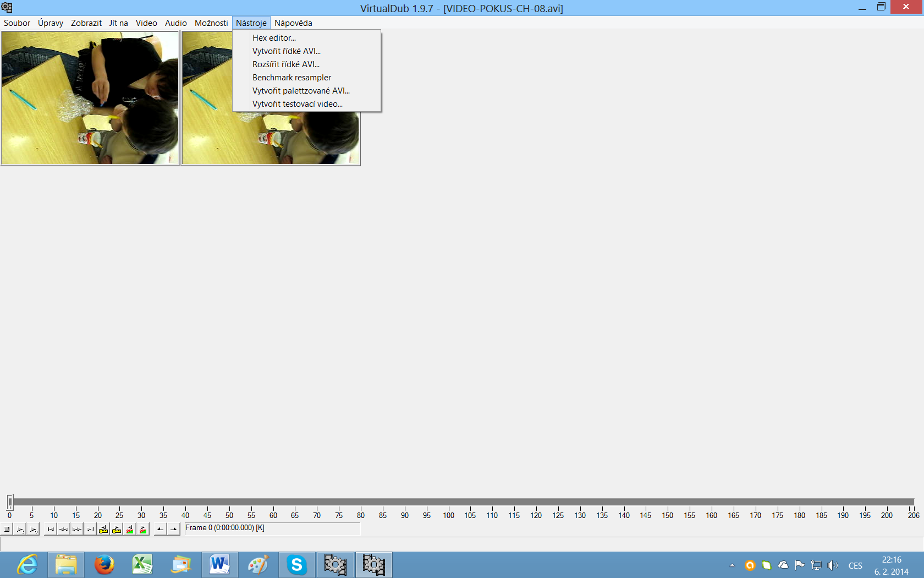Click the cloud icon in system tray
Screen dimensions: 924x578
(x=783, y=565)
